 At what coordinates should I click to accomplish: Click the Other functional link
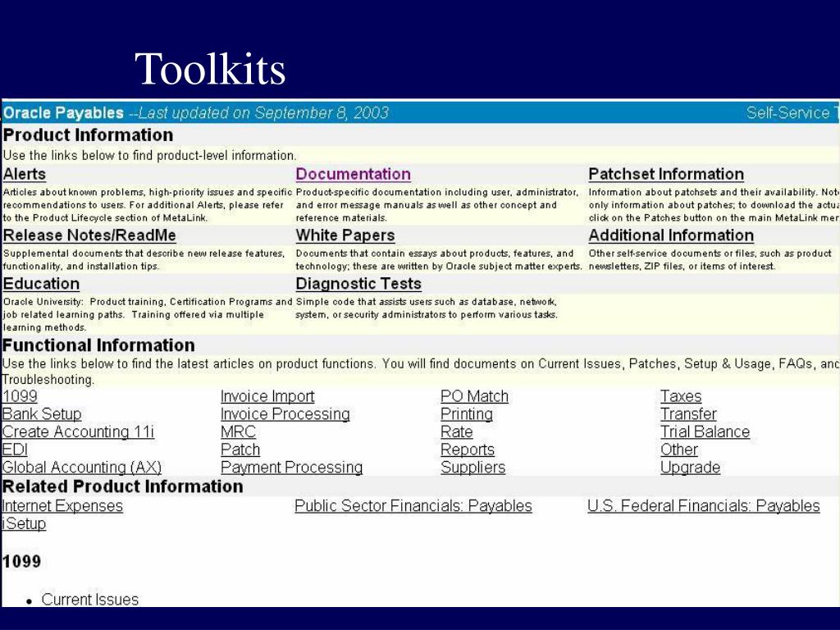coord(678,450)
